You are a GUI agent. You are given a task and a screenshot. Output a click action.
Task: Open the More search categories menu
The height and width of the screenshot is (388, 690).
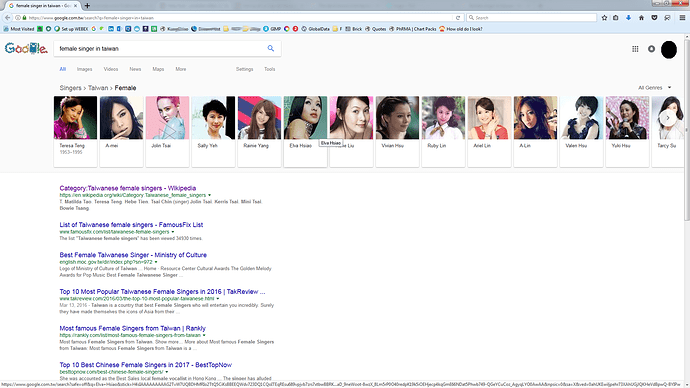coord(181,69)
